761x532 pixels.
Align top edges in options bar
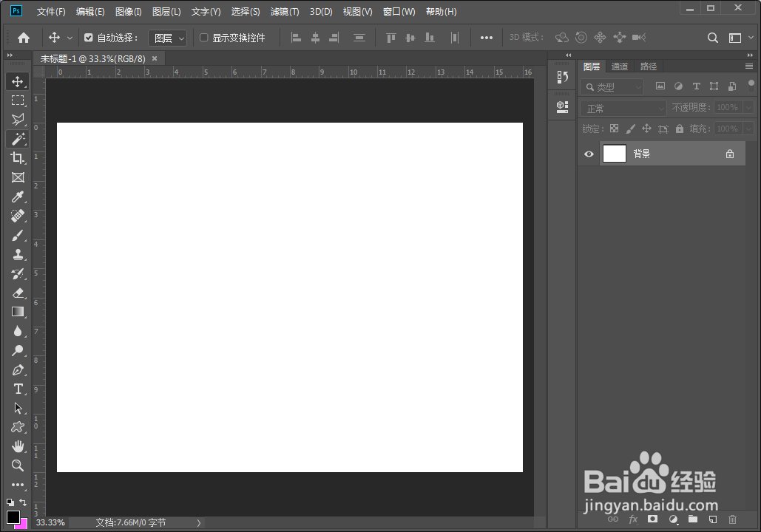coord(390,38)
